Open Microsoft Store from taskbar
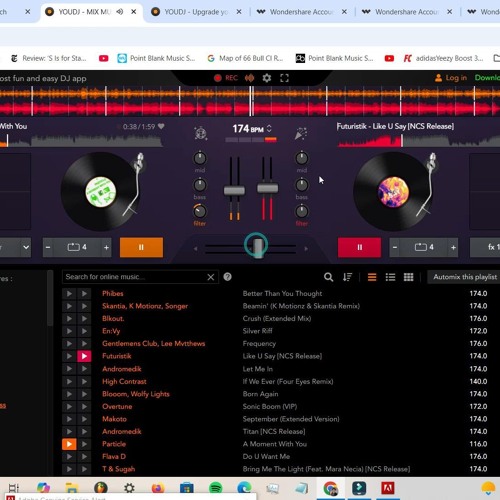Viewport: 500px width, 500px height. pyautogui.click(x=187, y=488)
